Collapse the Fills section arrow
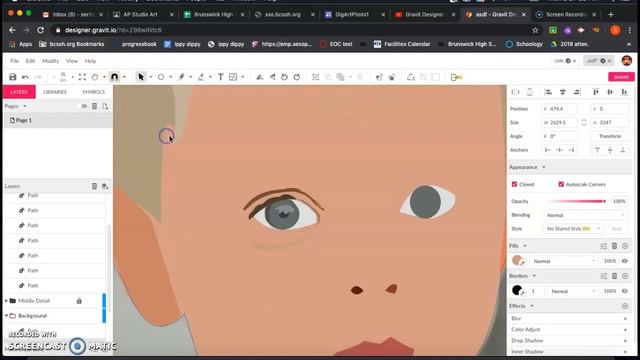This screenshot has width=640, height=360. point(525,246)
